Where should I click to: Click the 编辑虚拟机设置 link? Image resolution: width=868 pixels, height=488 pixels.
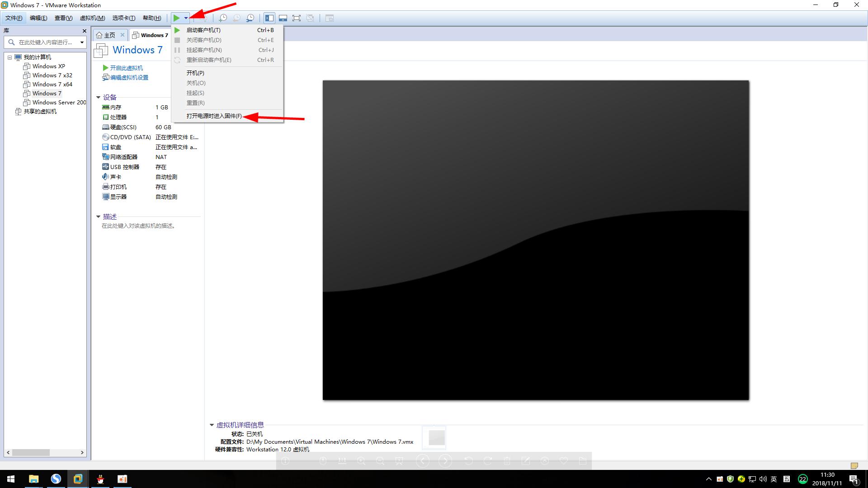129,78
